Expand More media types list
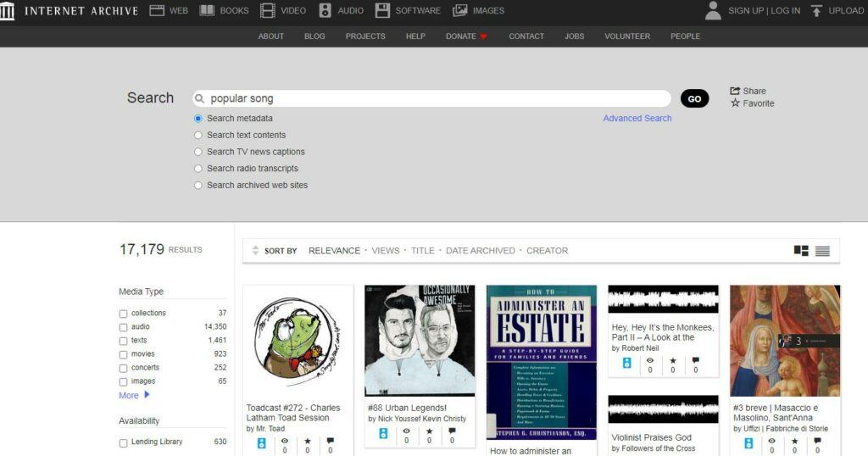 click(134, 395)
